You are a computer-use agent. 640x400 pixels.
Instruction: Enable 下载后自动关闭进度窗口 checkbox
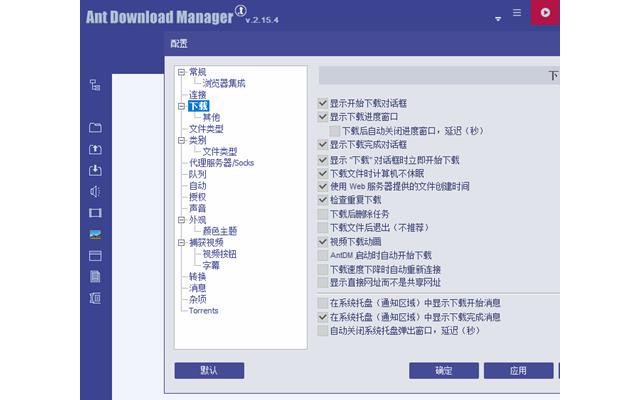[335, 131]
